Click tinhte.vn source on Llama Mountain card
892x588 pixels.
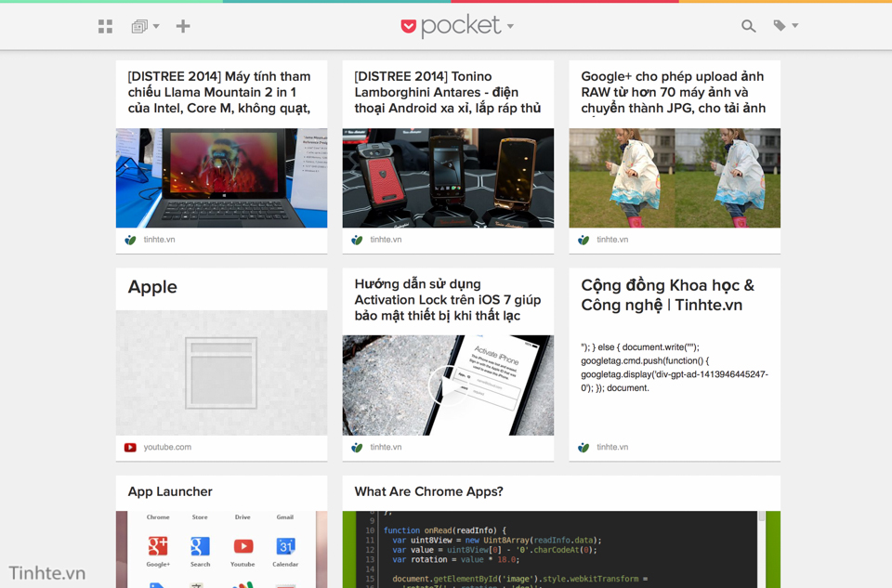[159, 240]
